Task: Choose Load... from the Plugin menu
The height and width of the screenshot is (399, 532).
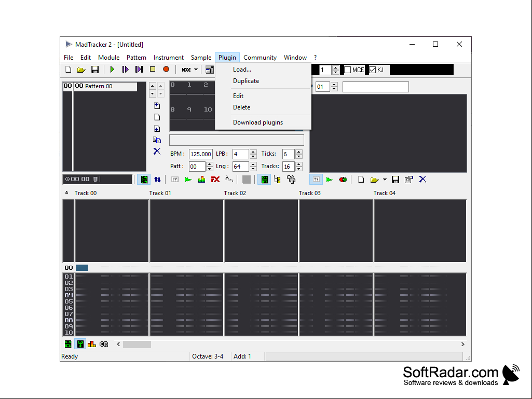Action: (242, 70)
